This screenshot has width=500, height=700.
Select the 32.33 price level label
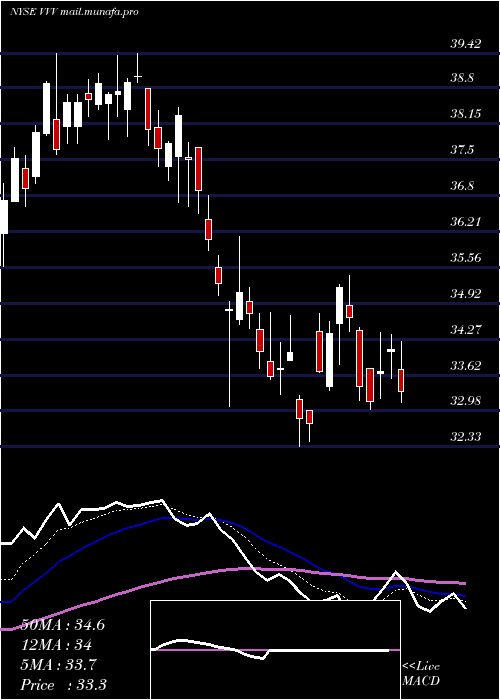pos(466,437)
